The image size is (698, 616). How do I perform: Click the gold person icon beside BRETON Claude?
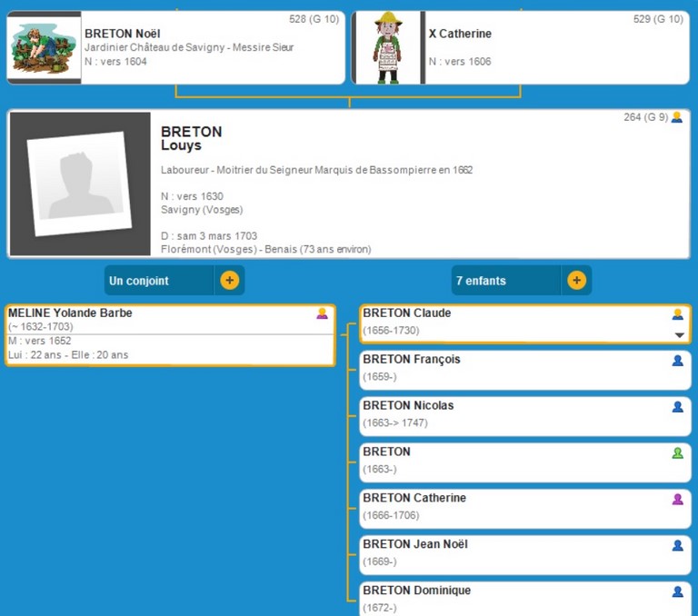click(x=677, y=314)
